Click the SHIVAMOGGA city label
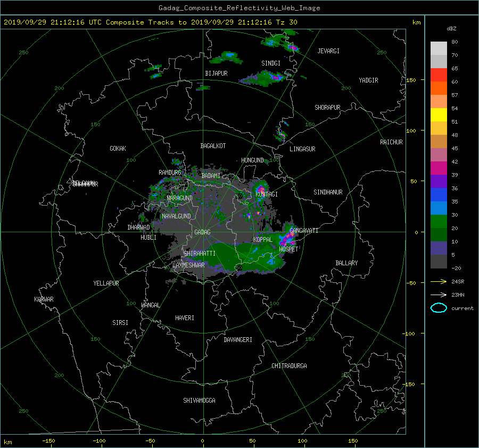The image size is (479, 448). (199, 401)
